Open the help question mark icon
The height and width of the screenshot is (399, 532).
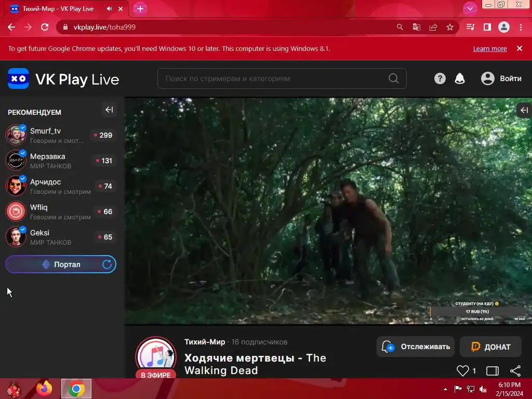440,79
